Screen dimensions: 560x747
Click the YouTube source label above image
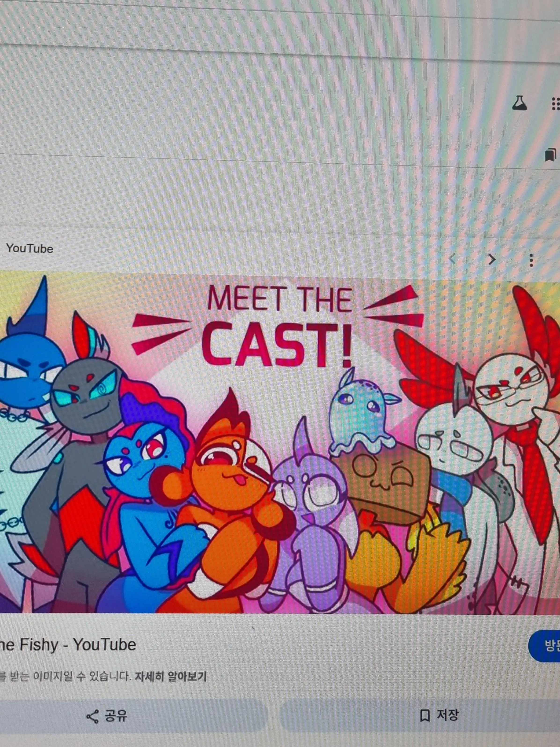(30, 249)
